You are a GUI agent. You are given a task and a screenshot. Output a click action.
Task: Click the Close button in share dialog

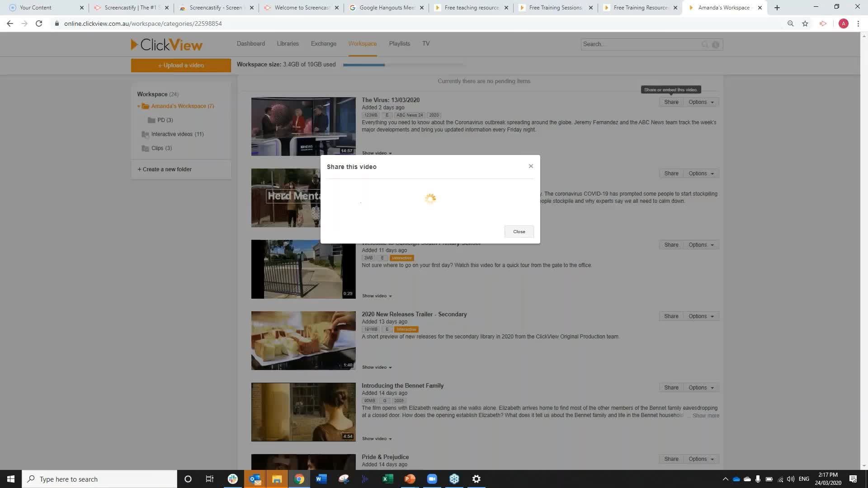pos(519,231)
